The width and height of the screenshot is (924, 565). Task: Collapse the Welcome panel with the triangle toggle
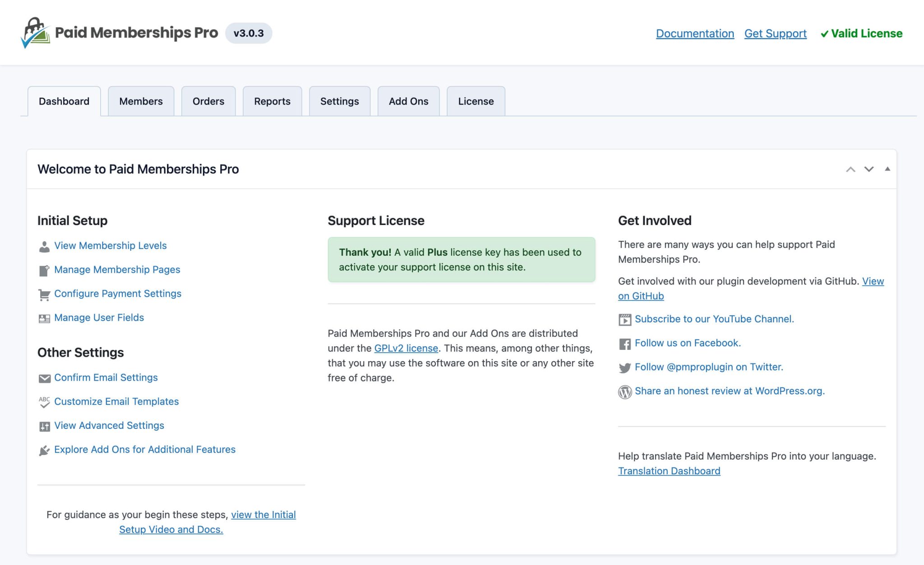pos(887,169)
